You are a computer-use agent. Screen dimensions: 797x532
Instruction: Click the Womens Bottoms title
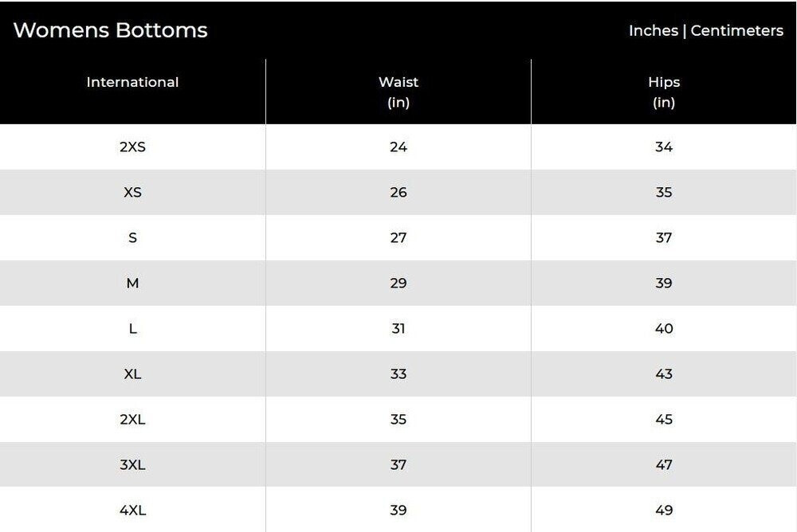(x=111, y=30)
